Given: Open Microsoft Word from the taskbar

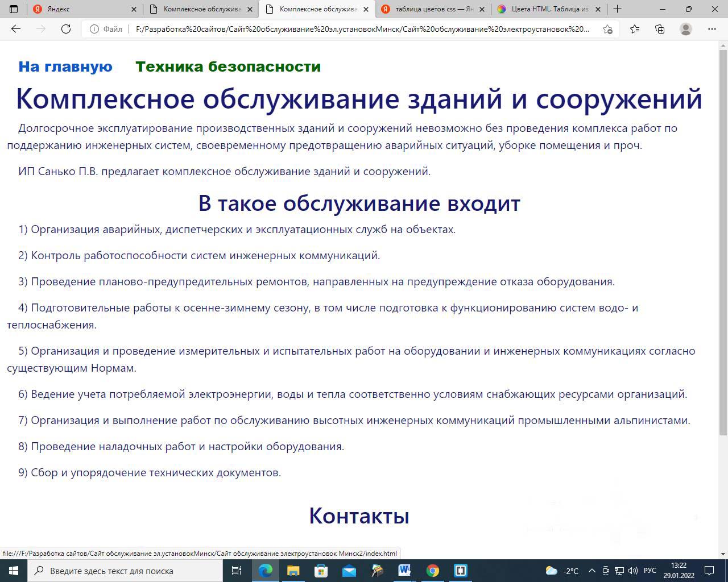Looking at the screenshot, I should point(404,570).
